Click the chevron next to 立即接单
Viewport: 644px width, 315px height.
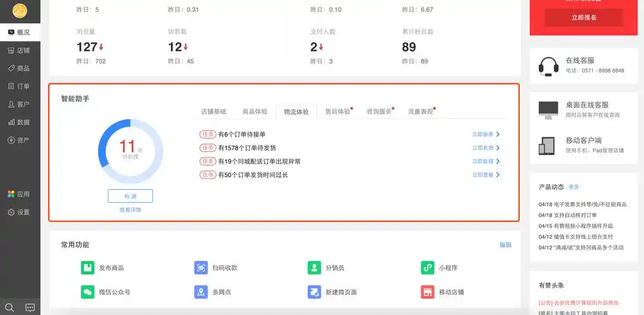point(498,134)
